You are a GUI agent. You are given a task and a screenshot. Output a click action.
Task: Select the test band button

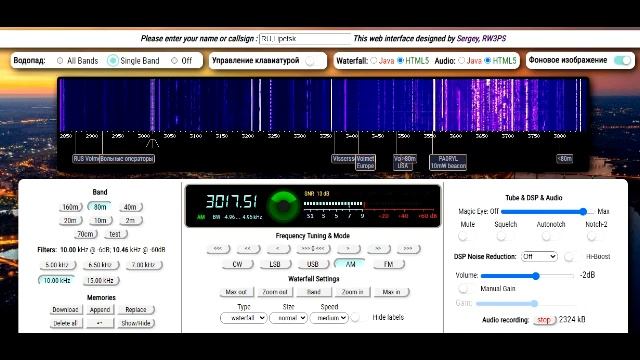coord(116,234)
